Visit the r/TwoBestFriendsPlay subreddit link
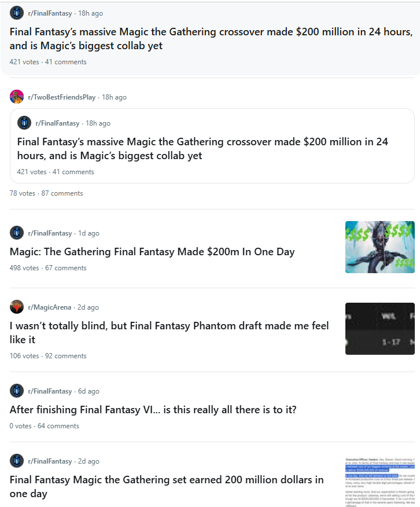 (62, 97)
